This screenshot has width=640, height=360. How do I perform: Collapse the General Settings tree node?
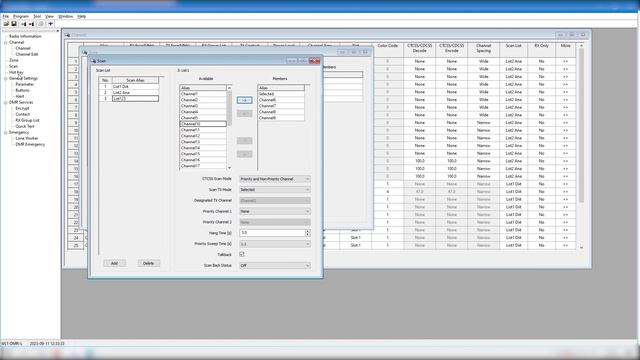click(x=5, y=78)
